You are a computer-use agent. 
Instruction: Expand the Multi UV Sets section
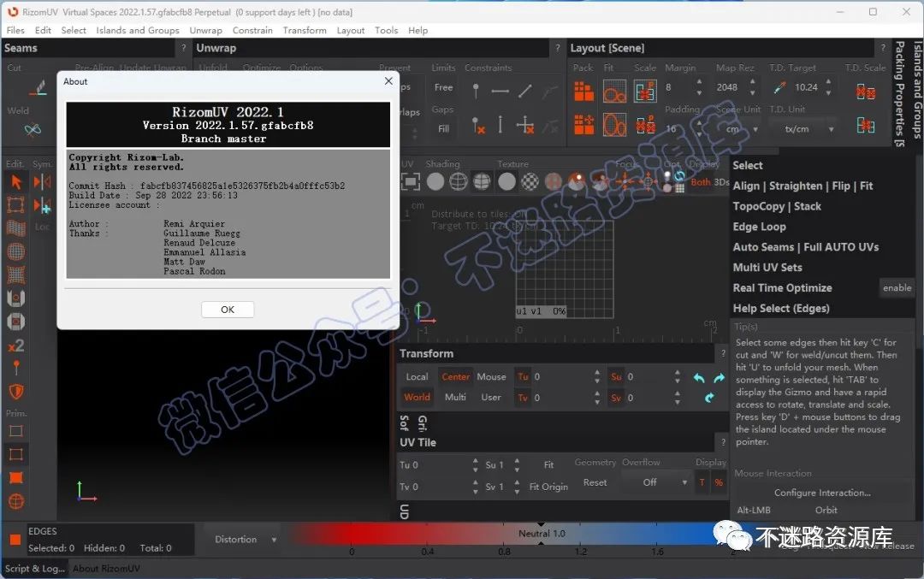click(767, 268)
